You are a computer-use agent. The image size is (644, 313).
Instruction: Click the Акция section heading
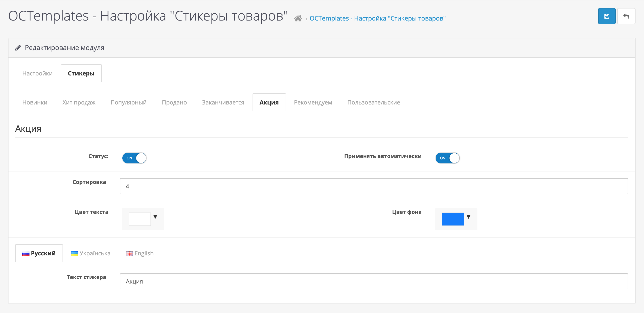point(28,129)
